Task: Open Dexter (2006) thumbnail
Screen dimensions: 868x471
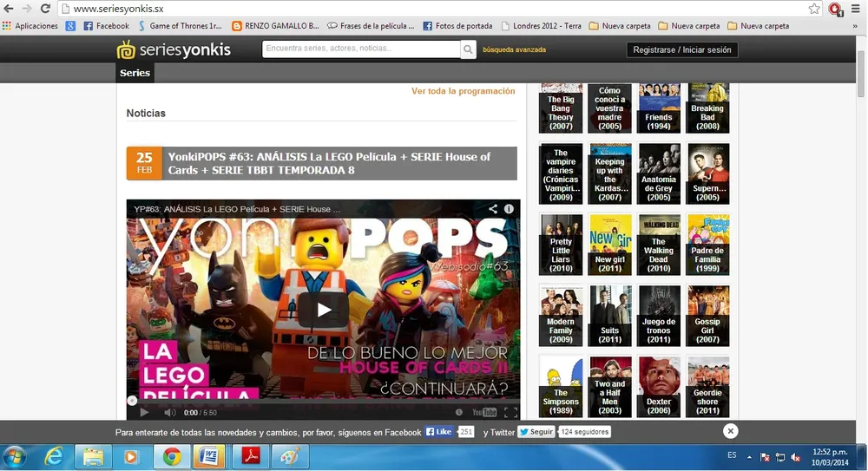Action: (x=659, y=387)
